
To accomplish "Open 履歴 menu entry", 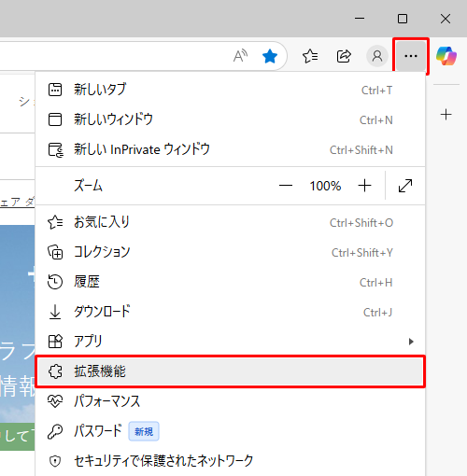I will pyautogui.click(x=230, y=282).
